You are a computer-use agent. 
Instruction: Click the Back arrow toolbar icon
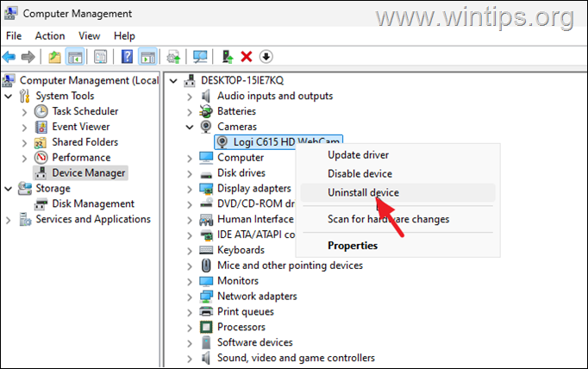9,57
